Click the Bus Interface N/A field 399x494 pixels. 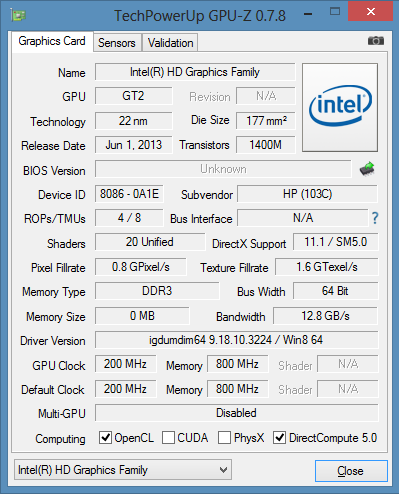[x=303, y=218]
